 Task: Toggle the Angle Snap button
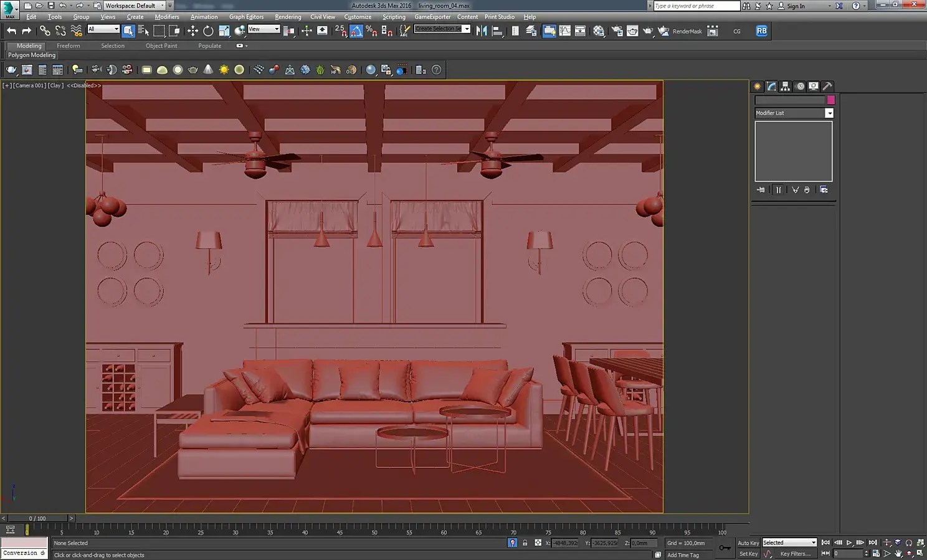tap(356, 31)
